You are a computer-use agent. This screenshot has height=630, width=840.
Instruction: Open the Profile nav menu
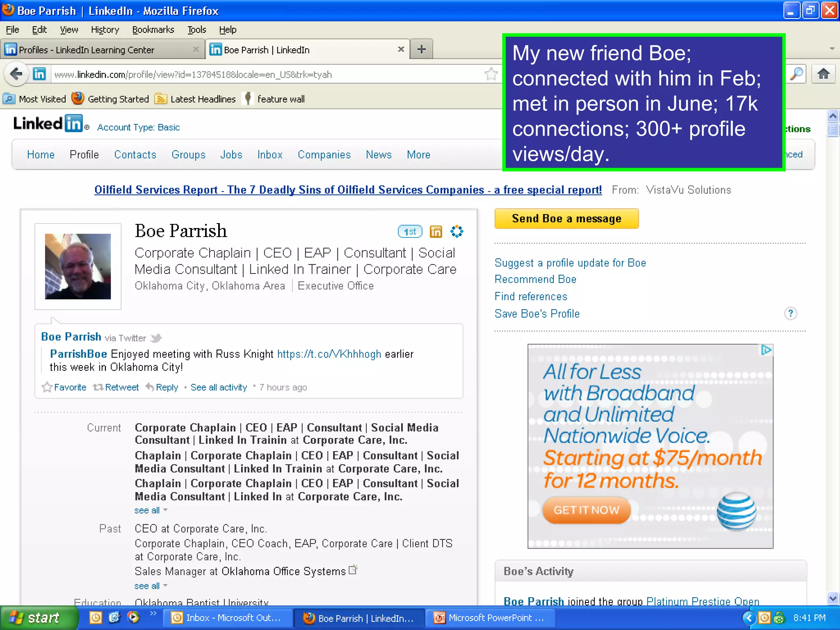point(84,155)
